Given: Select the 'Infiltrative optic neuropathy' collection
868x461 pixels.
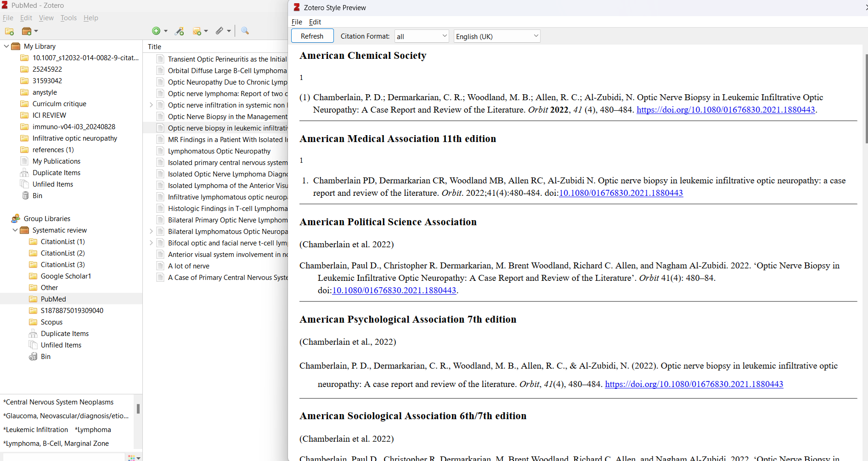Looking at the screenshot, I should (75, 138).
